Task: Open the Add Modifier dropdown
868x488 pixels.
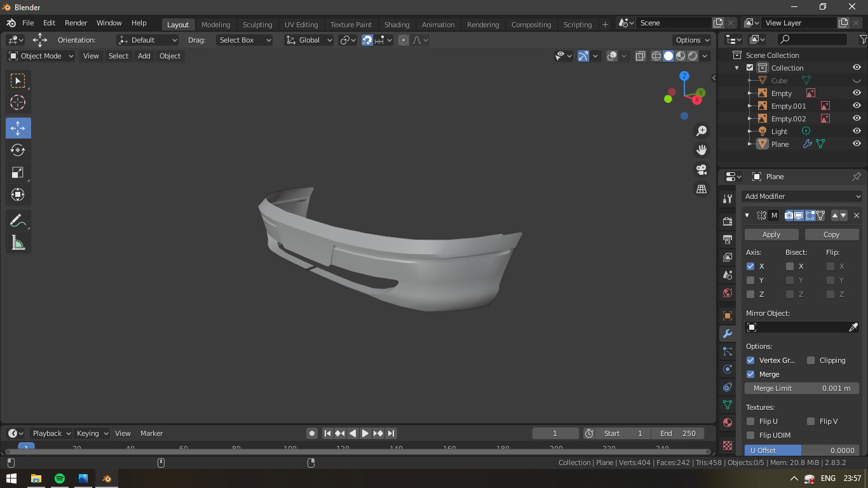Action: 801,196
